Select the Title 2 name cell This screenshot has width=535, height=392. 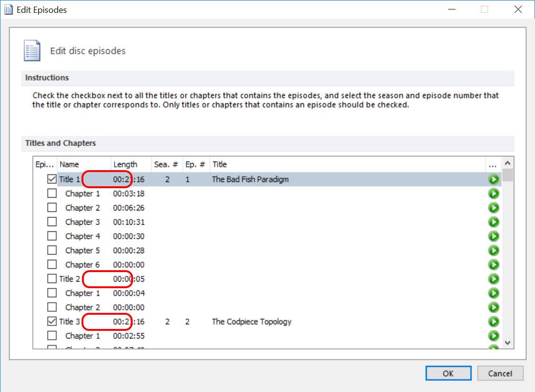click(x=70, y=279)
